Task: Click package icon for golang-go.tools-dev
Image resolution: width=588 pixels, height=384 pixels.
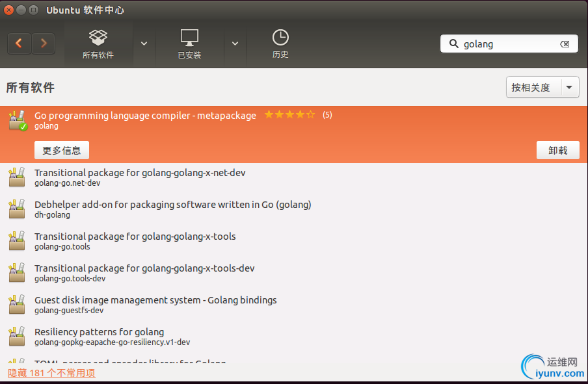Action: (x=17, y=273)
